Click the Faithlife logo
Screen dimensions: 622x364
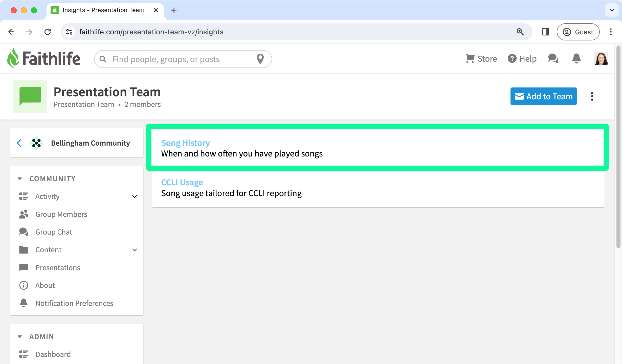coord(43,58)
